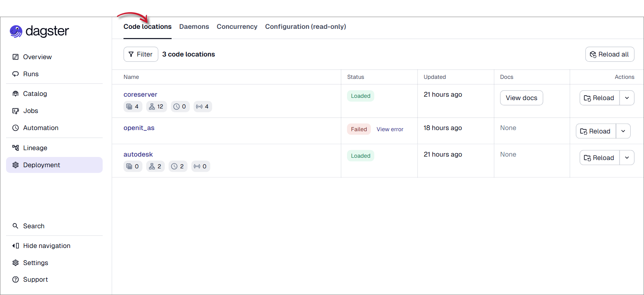Switch to the Daemons tab

pos(194,27)
